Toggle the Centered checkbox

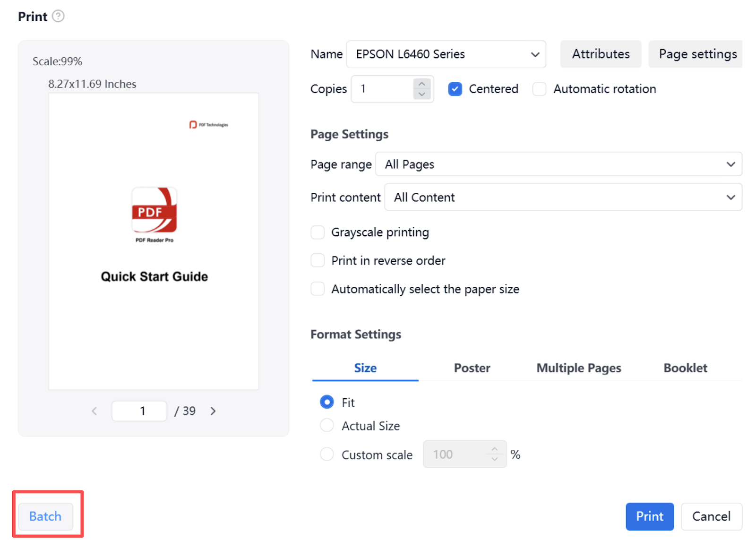coord(455,89)
